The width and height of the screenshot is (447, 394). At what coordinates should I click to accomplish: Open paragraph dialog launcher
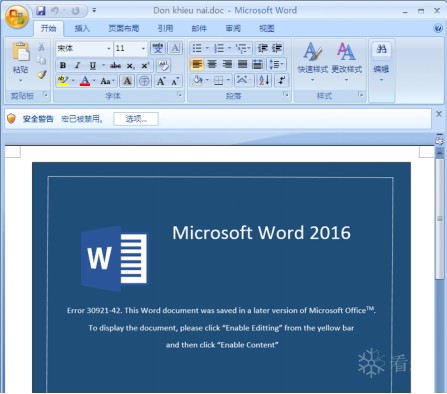(286, 94)
